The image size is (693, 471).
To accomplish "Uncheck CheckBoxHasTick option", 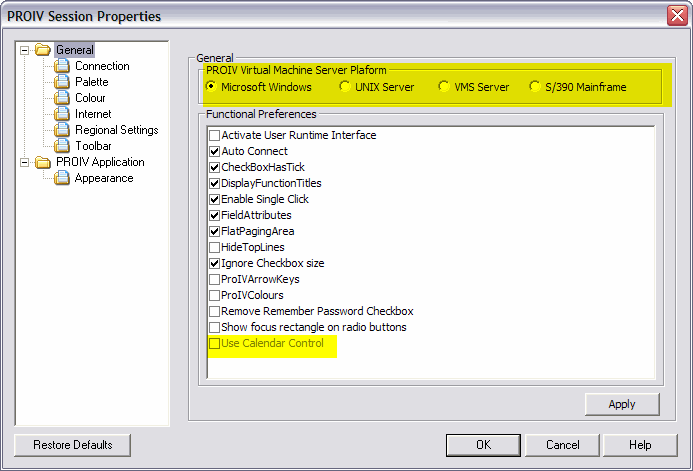I will pos(214,167).
